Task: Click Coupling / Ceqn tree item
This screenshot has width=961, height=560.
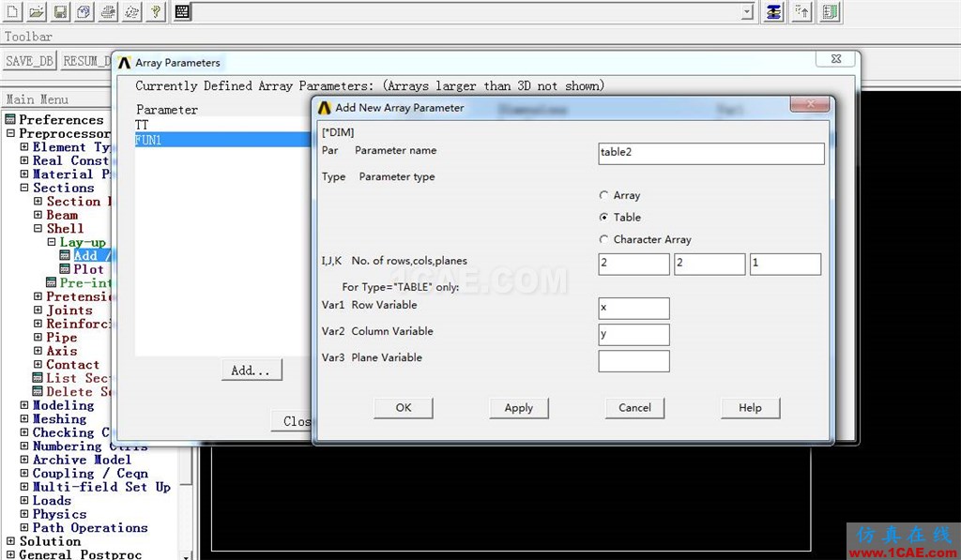Action: pos(89,473)
